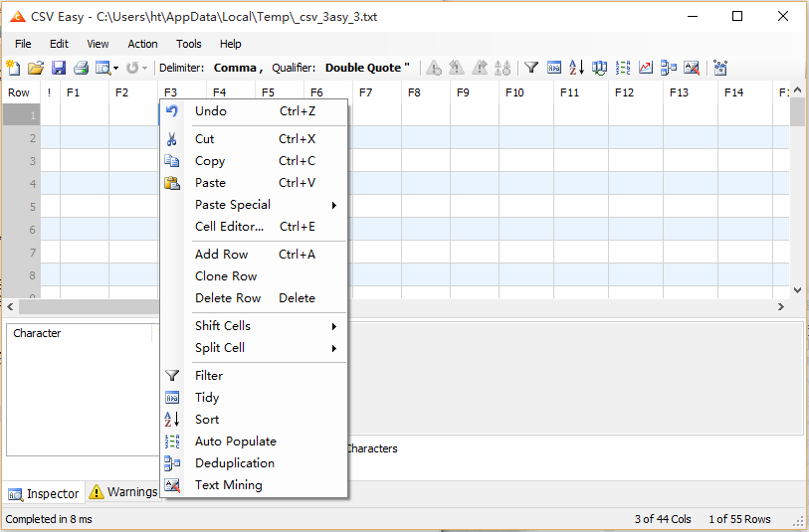
Task: Open the Action menu
Action: point(142,44)
